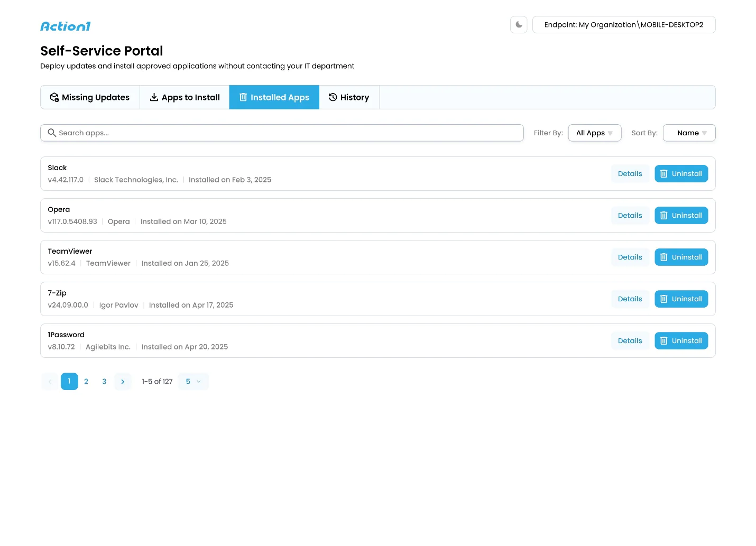Click the trash icon on TeamViewer's Uninstall button

tap(664, 257)
